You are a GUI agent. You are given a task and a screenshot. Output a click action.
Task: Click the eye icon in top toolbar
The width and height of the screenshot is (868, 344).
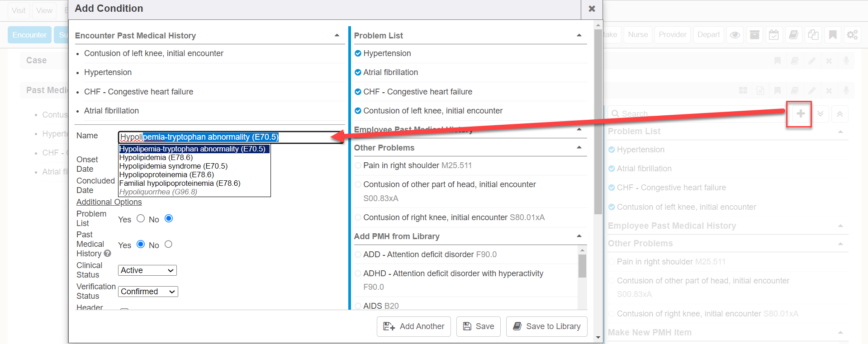735,35
